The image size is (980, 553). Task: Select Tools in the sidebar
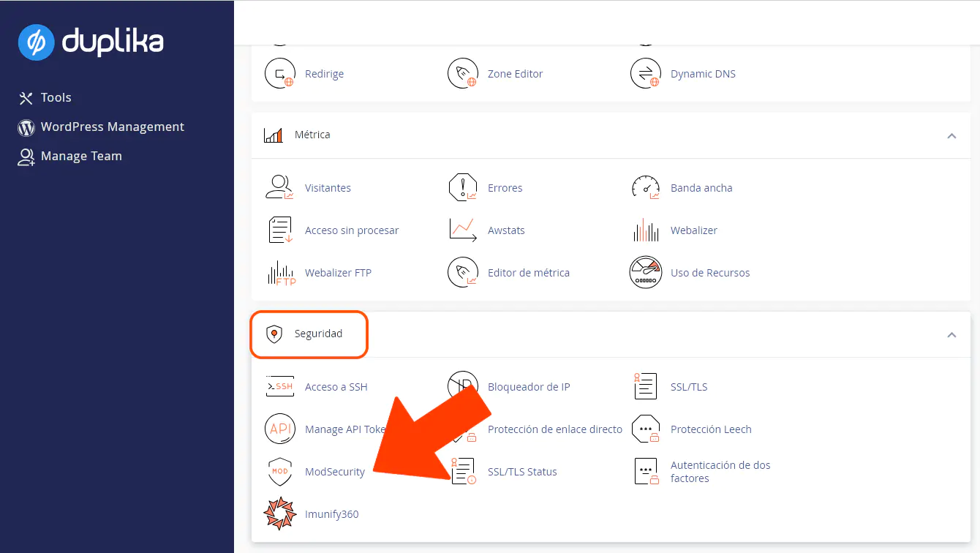click(x=56, y=97)
